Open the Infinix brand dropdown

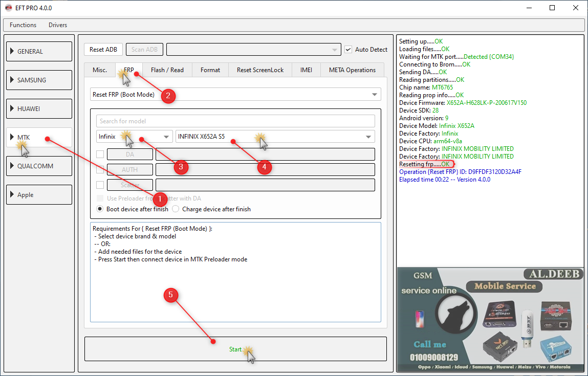134,137
